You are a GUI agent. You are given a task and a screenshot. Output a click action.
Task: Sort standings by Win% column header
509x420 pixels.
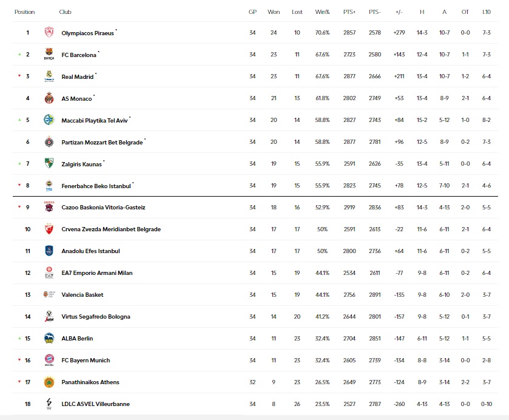coord(322,12)
